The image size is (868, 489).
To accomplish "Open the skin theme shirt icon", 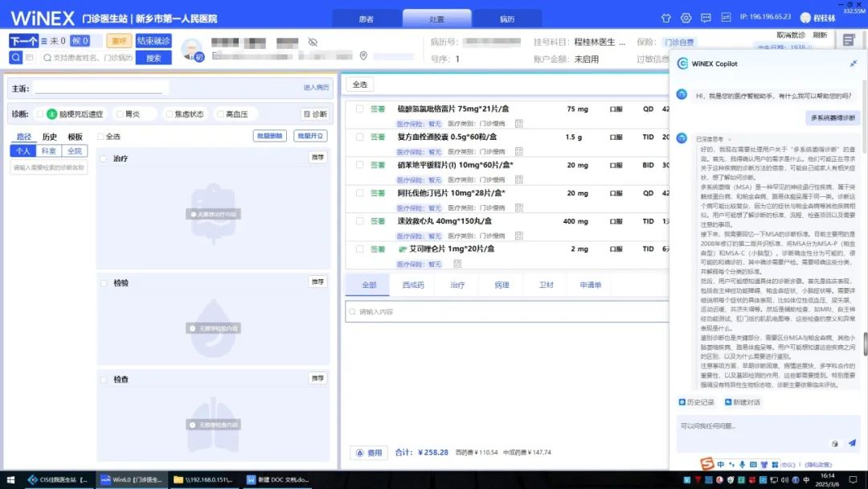I will [x=666, y=18].
